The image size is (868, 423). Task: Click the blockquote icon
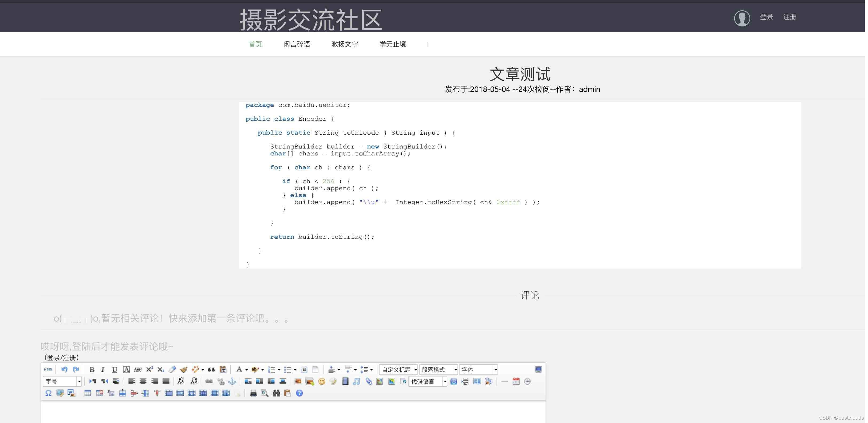211,370
